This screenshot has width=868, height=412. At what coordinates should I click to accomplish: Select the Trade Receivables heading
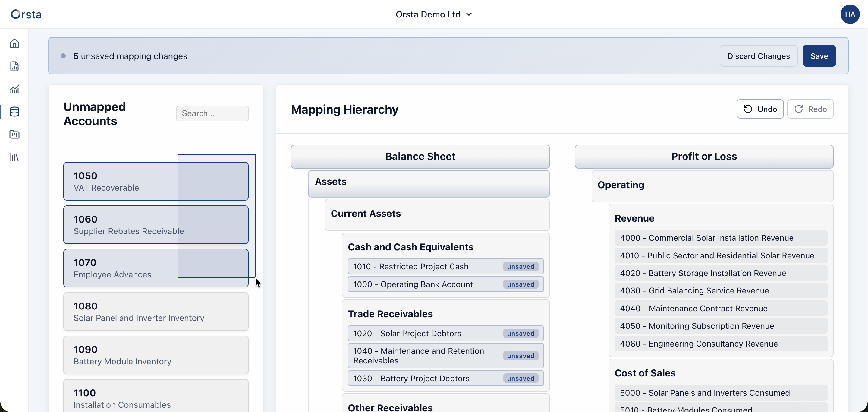click(x=390, y=314)
